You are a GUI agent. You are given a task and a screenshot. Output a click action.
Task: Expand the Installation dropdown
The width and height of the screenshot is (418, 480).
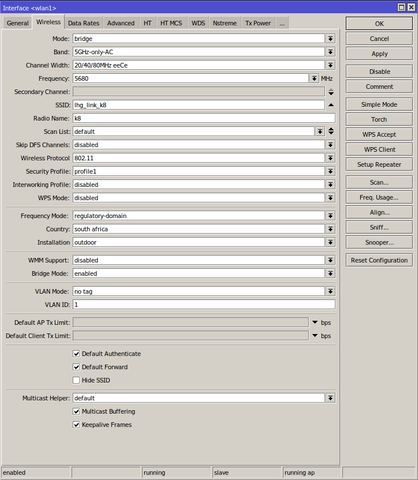coord(330,242)
